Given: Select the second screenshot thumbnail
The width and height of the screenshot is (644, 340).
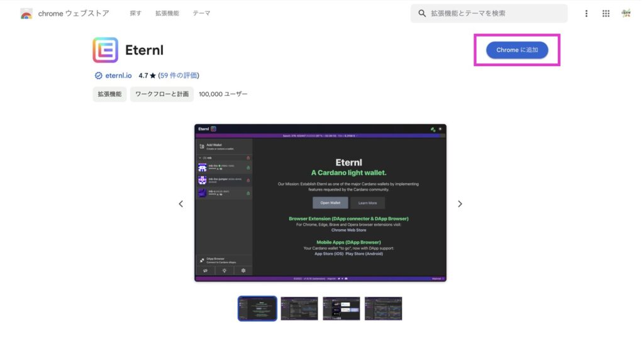Looking at the screenshot, I should tap(299, 309).
